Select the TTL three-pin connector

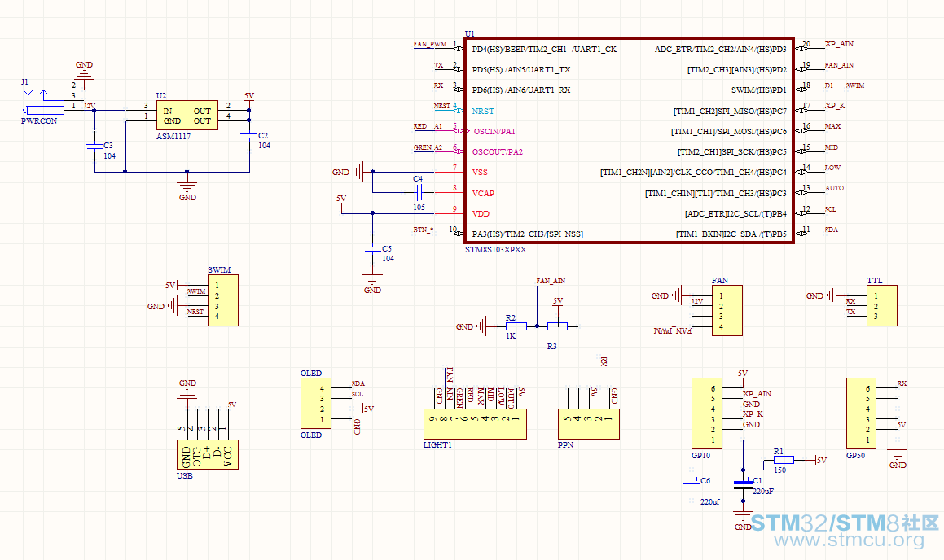pos(882,305)
